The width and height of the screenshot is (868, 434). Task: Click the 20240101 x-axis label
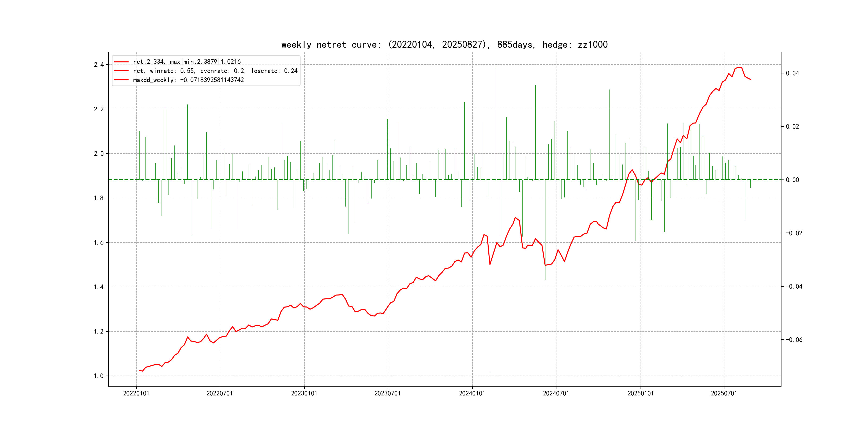(x=472, y=393)
